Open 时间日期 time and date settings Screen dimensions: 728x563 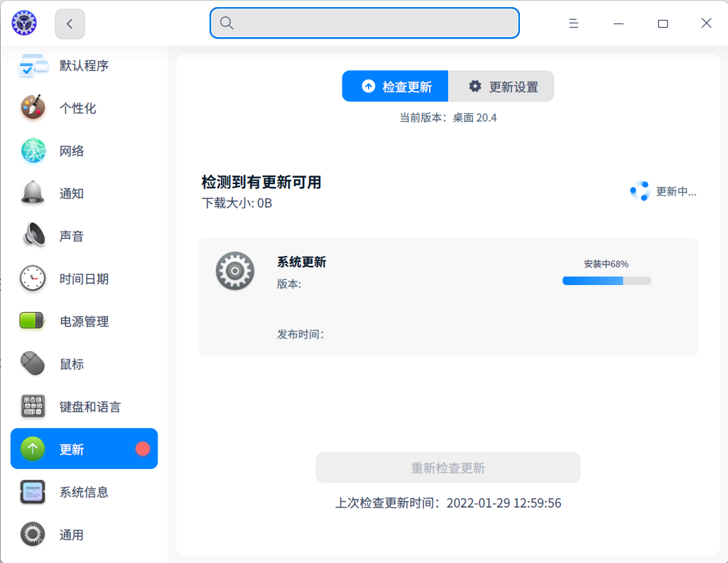coord(32,279)
